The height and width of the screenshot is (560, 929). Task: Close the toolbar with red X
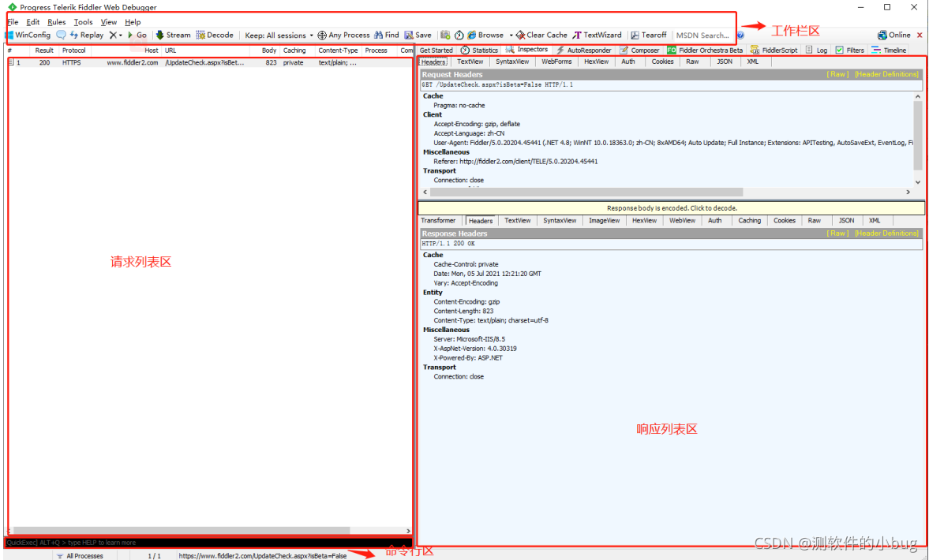click(x=920, y=35)
